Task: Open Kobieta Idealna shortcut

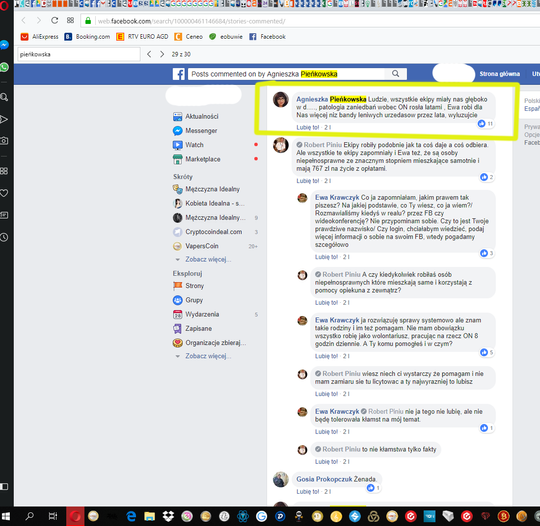Action: pos(208,203)
